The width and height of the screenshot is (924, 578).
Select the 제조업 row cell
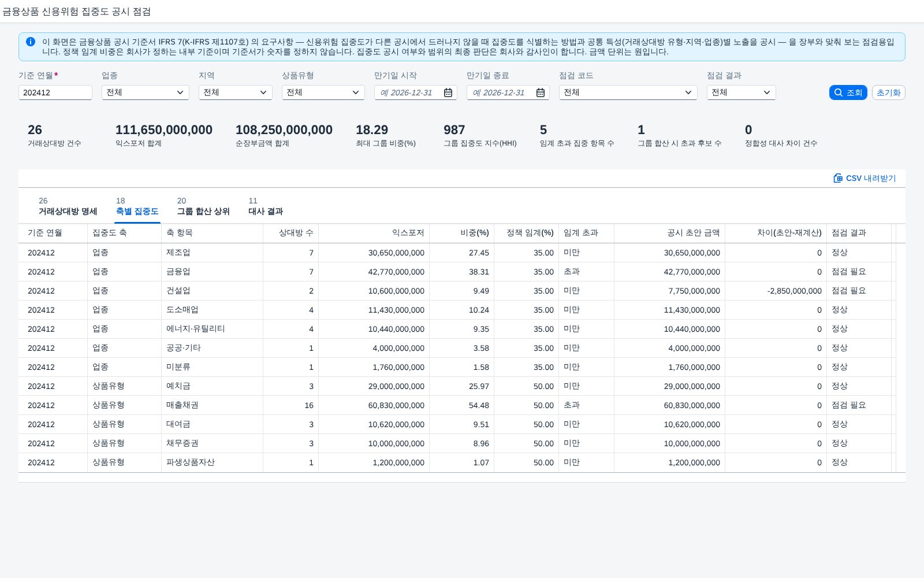click(213, 253)
